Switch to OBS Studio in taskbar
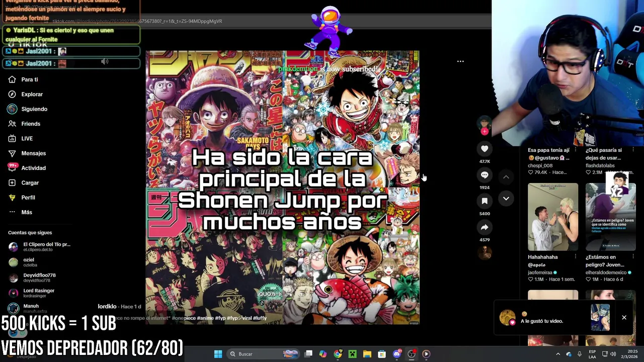 412,354
